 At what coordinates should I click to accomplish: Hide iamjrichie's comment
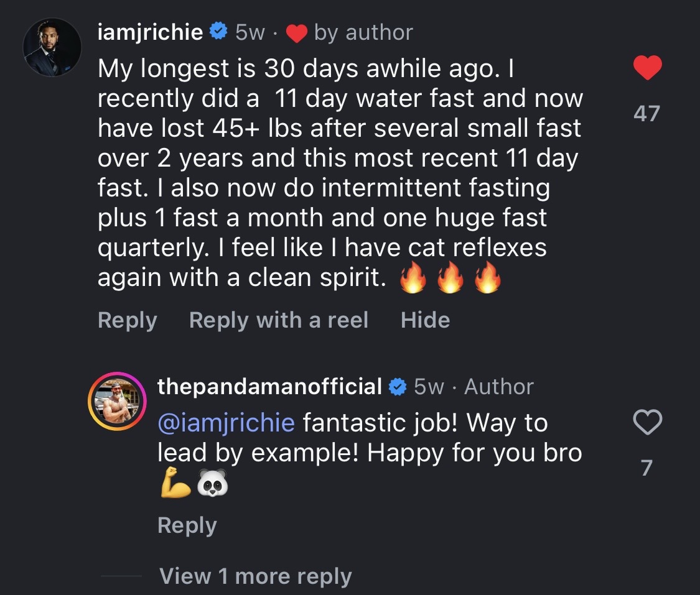click(425, 320)
